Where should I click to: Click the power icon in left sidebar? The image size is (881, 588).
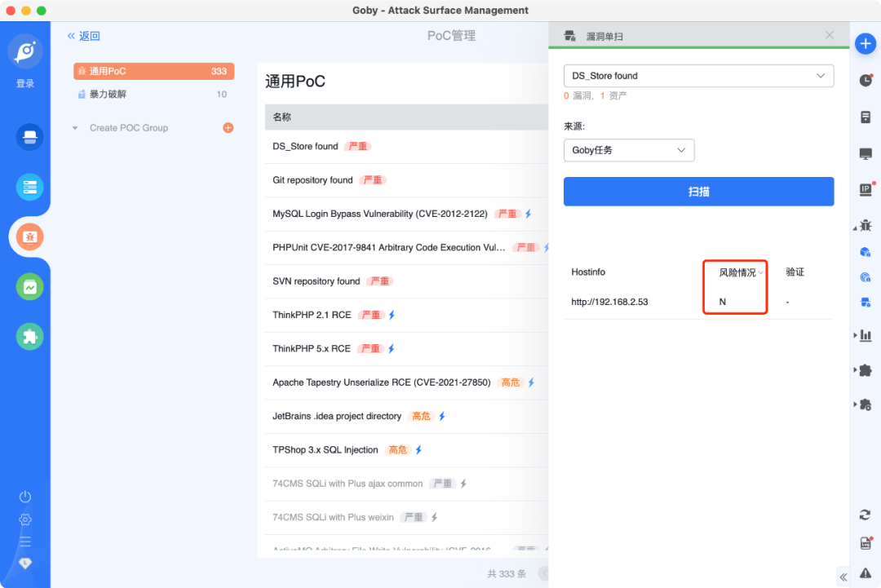pyautogui.click(x=25, y=497)
